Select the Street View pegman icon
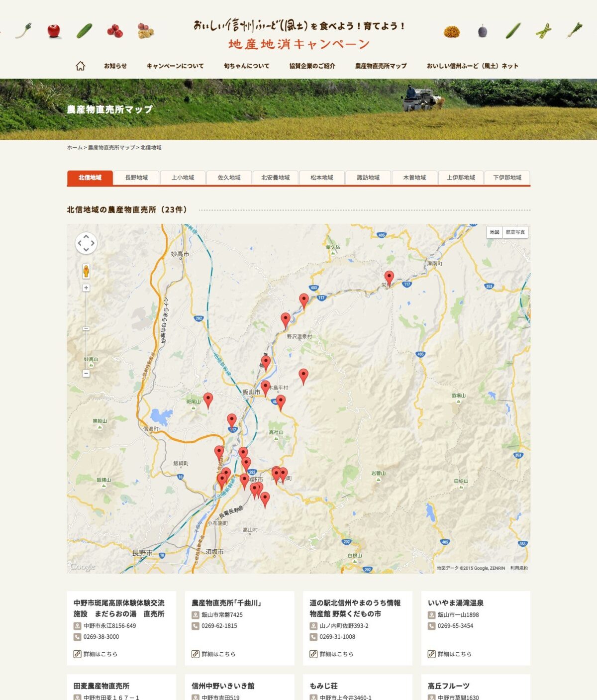 coord(86,271)
